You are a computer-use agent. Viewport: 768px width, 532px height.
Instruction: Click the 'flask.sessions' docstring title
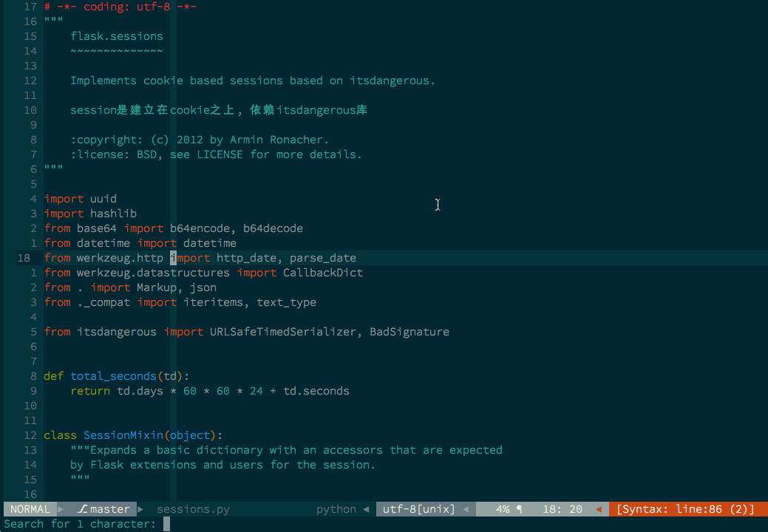(117, 36)
